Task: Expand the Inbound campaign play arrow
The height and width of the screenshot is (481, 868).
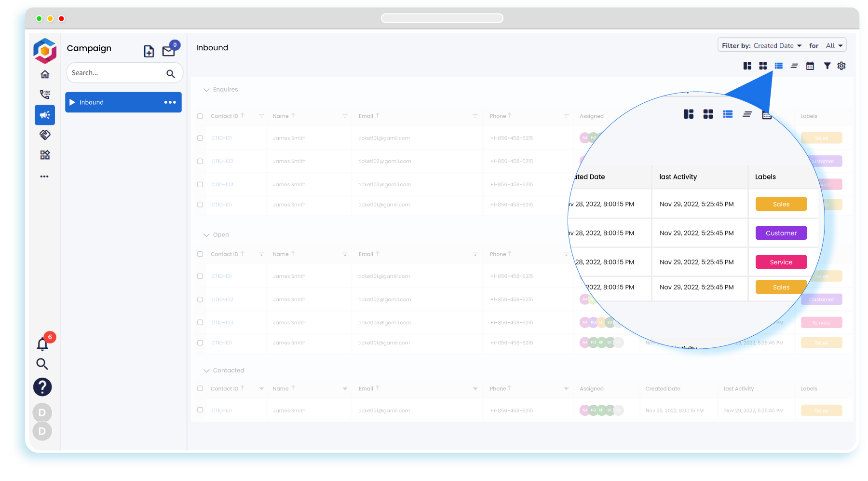Action: [72, 102]
